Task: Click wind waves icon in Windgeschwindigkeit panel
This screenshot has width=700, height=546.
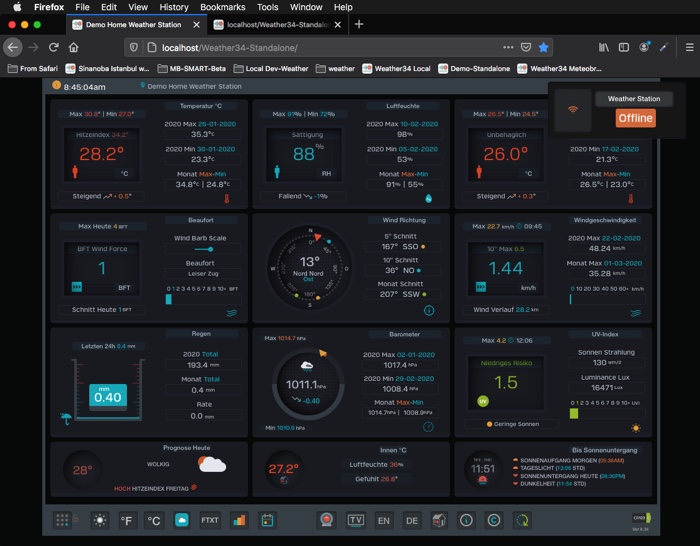Action: coord(636,313)
